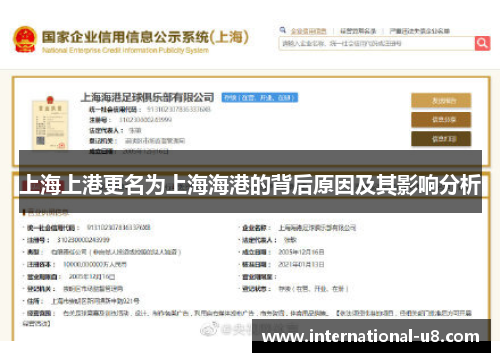Viewport: 500px width, 362px height.
Task: Select the 核准日期 2021年01月13日 detail value
Action: pos(301,264)
